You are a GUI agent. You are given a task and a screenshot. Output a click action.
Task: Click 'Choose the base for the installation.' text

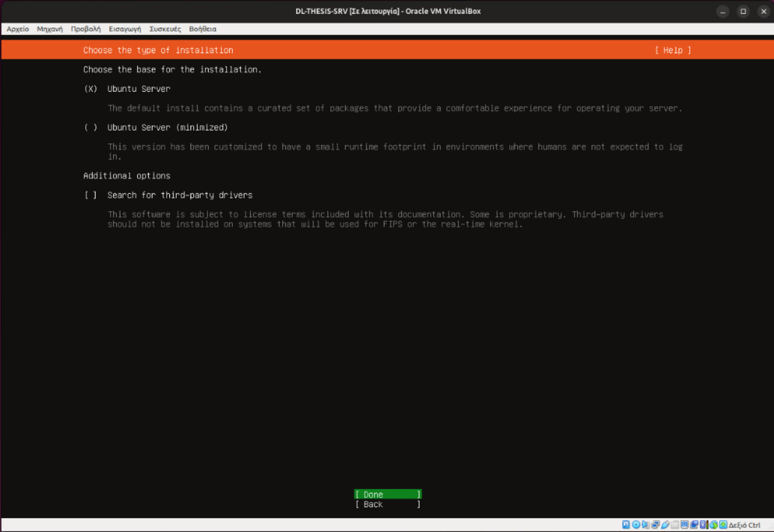(172, 70)
